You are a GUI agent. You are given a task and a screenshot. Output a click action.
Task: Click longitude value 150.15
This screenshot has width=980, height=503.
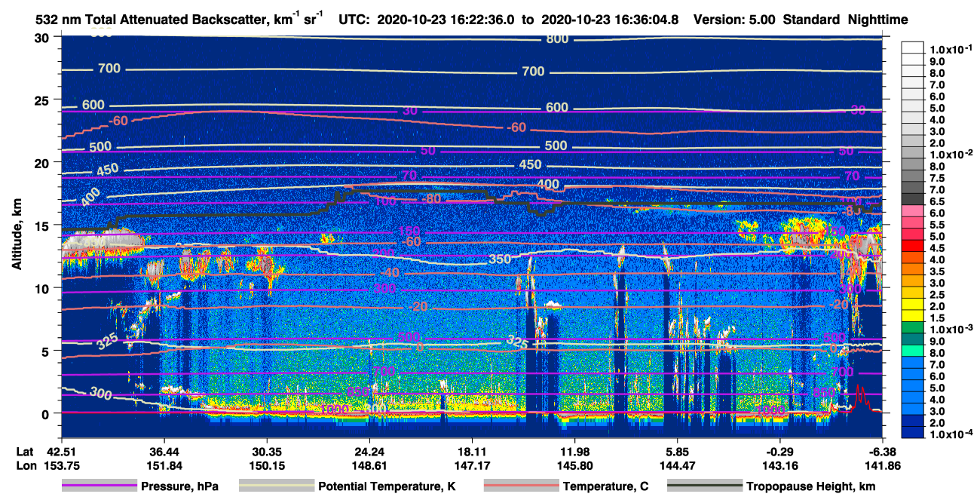pyautogui.click(x=266, y=465)
